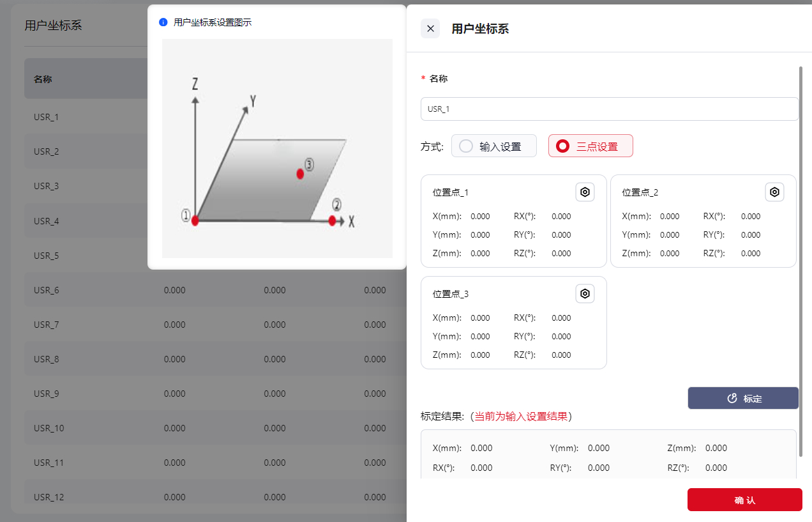812x522 pixels.
Task: Select USR_1 row in the list
Action: (x=47, y=117)
